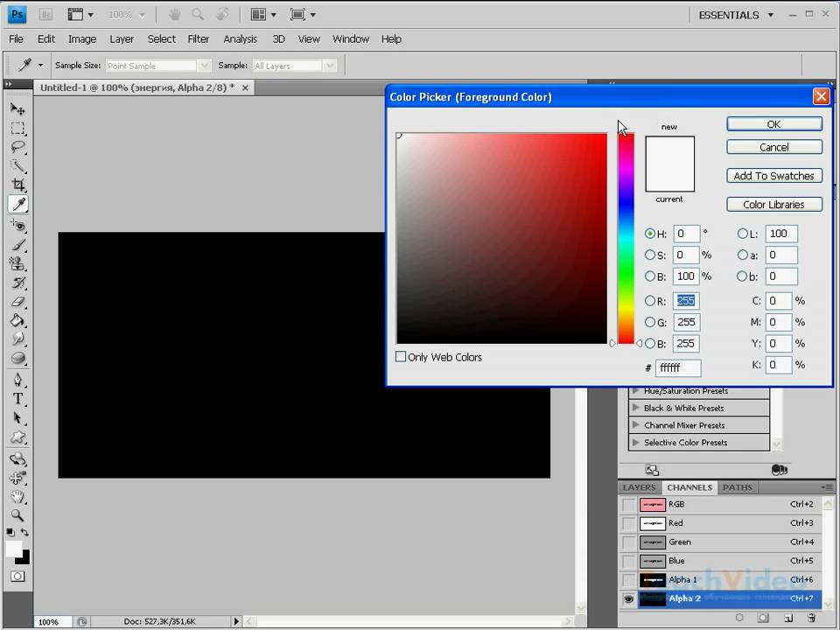
Task: Switch to the PATHS tab
Action: pos(737,487)
